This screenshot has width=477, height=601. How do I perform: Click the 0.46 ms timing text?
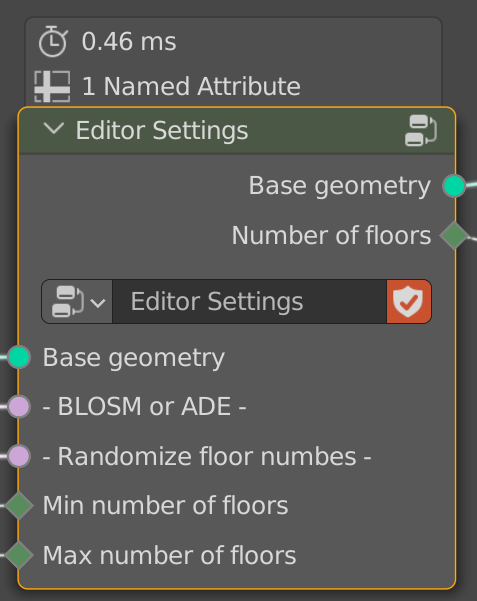click(x=129, y=41)
